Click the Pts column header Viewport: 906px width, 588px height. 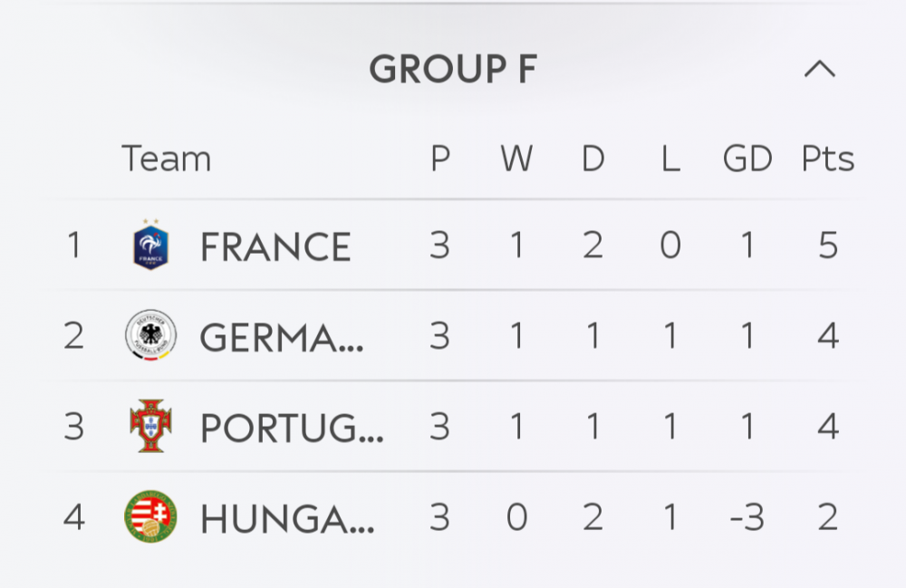tap(828, 159)
